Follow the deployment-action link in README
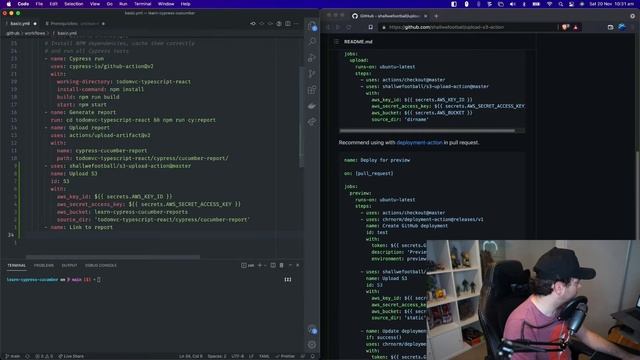The image size is (640, 360). (419, 142)
